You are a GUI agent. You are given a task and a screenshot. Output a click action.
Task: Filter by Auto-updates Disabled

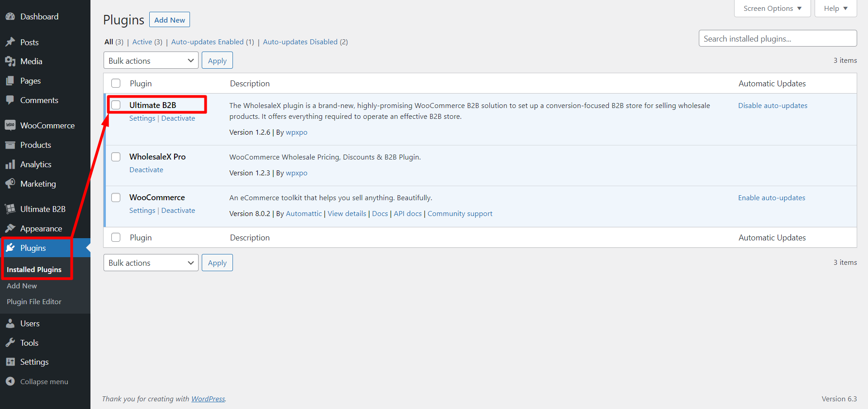(x=300, y=42)
